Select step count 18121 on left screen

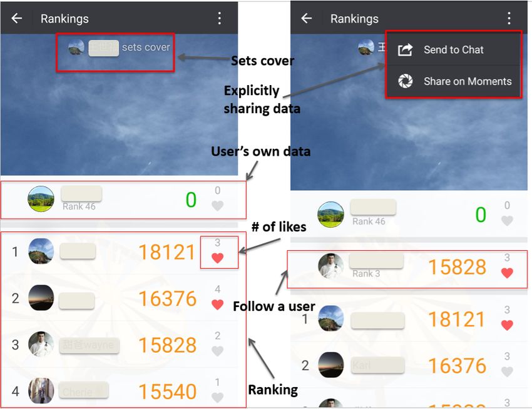click(x=167, y=252)
